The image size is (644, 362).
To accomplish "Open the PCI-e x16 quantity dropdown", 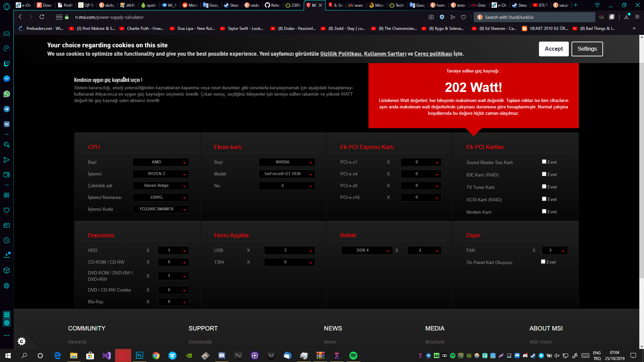I will (421, 197).
